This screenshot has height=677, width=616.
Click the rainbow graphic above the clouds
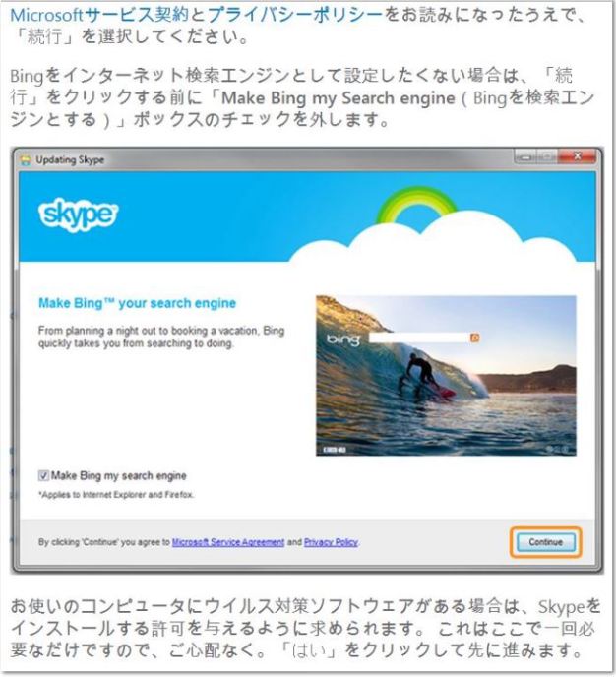click(415, 206)
